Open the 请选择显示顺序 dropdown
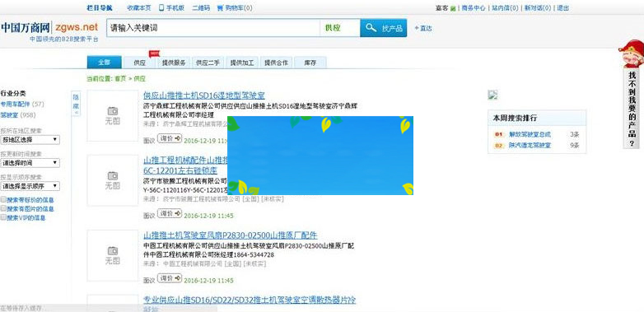The height and width of the screenshot is (312, 644). click(30, 186)
